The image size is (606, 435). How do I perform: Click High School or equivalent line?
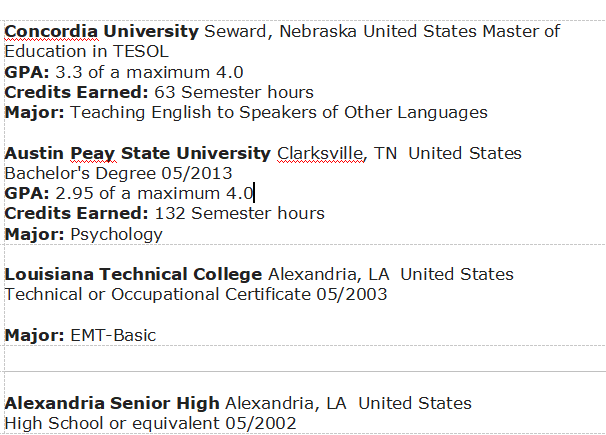pos(150,423)
